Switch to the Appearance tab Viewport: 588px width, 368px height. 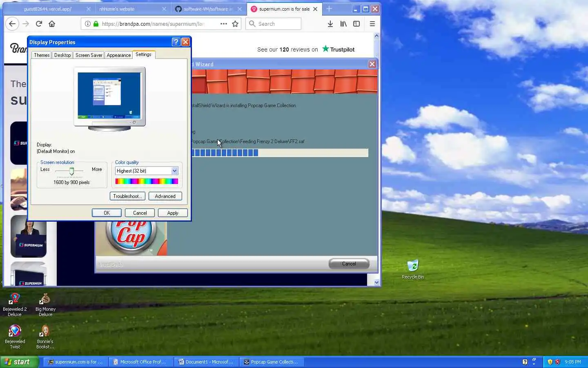[x=119, y=55]
